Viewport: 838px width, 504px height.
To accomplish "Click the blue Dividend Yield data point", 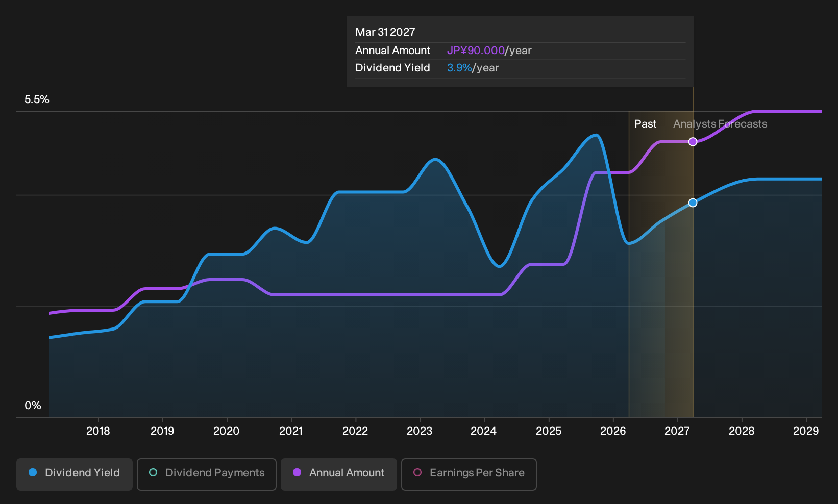I will click(x=693, y=203).
